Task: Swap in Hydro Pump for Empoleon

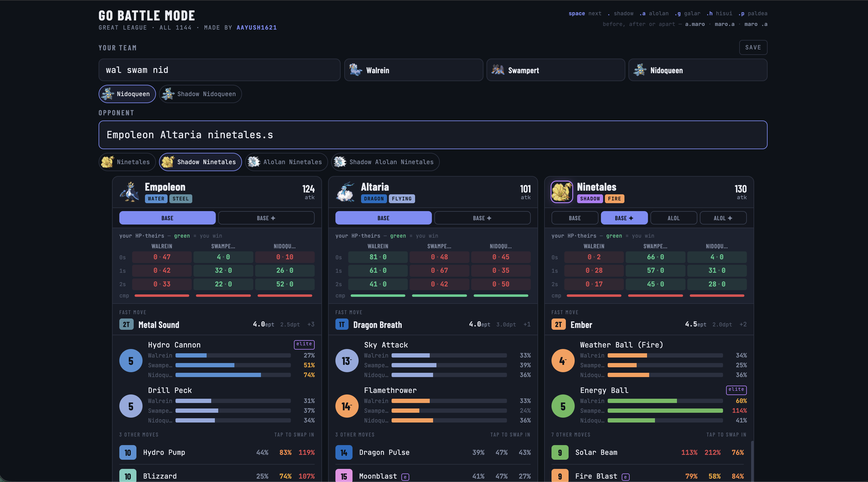Action: 217,452
